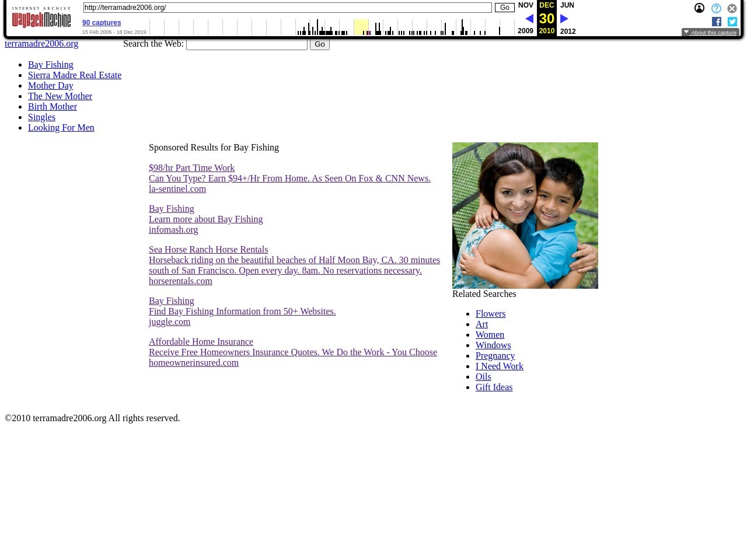Open the user account icon
747x560 pixels.
click(699, 8)
